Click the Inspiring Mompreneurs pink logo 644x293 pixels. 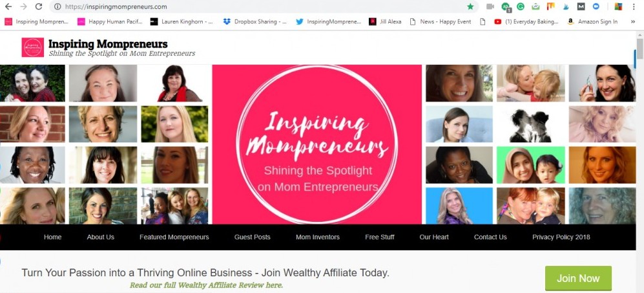33,47
